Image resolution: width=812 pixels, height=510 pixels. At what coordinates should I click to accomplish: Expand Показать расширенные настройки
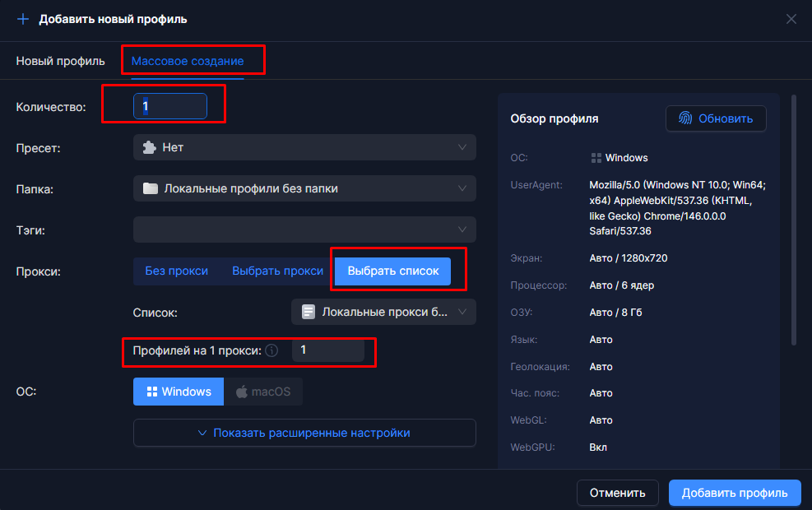click(304, 433)
